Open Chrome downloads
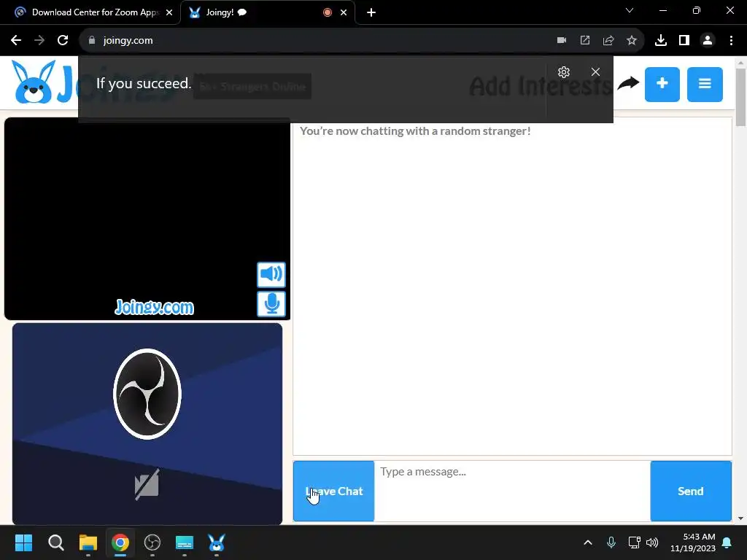This screenshot has width=747, height=560. [661, 41]
